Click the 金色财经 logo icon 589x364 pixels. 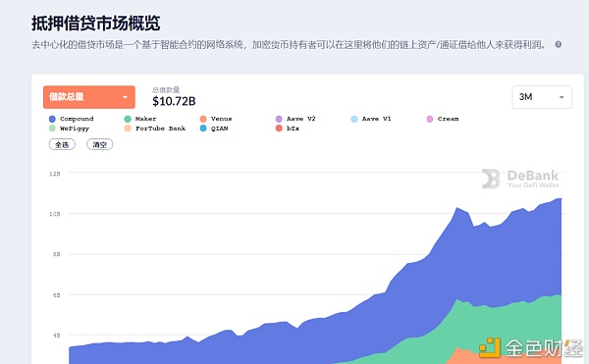(490, 348)
